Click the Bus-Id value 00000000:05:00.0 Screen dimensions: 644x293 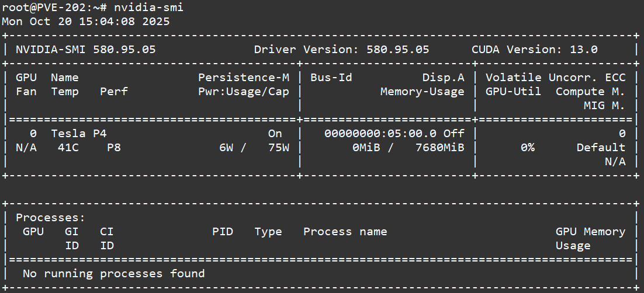pos(380,134)
